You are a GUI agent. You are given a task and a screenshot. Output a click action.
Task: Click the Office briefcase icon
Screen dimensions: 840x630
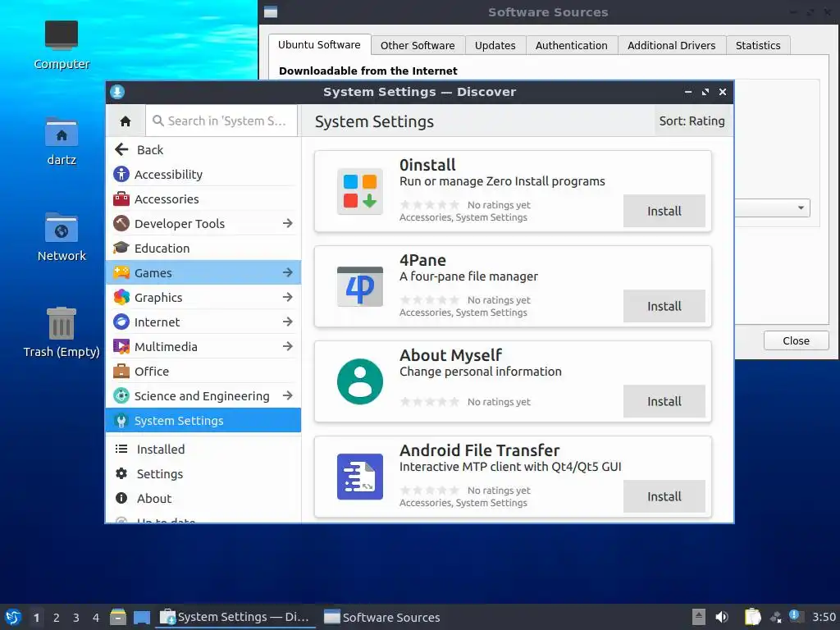pyautogui.click(x=121, y=372)
